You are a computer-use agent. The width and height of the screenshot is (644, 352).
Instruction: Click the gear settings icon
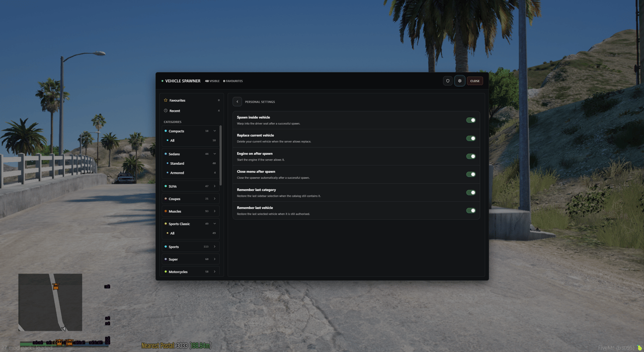click(460, 81)
